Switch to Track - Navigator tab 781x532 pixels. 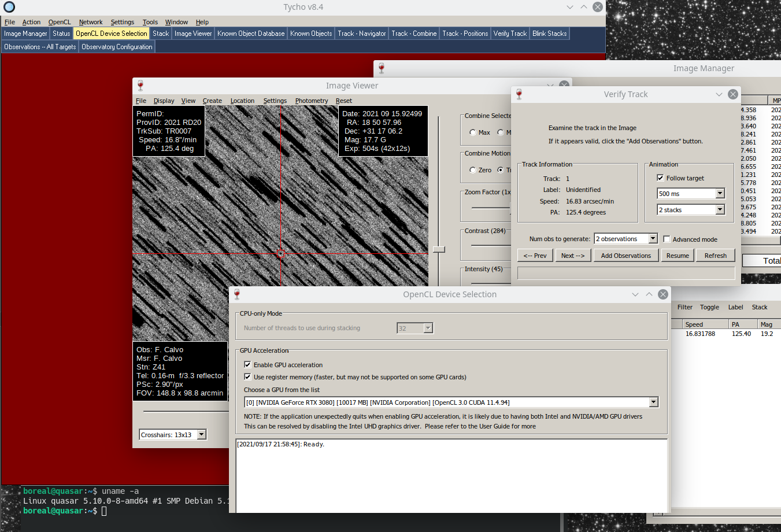point(362,34)
